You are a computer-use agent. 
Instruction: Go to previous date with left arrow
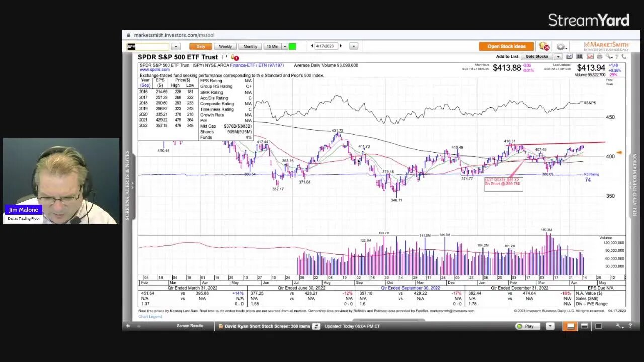[x=312, y=46]
